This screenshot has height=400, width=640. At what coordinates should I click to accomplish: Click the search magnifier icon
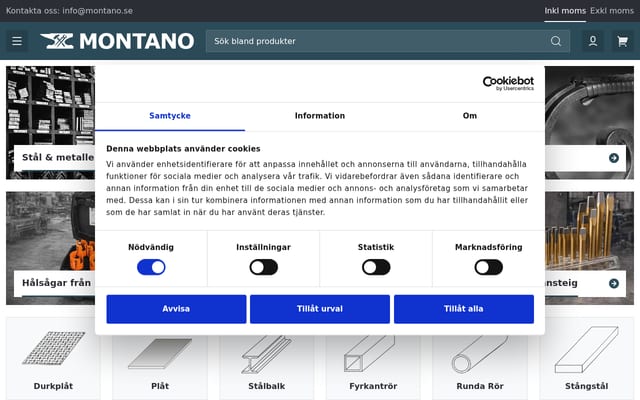(556, 41)
